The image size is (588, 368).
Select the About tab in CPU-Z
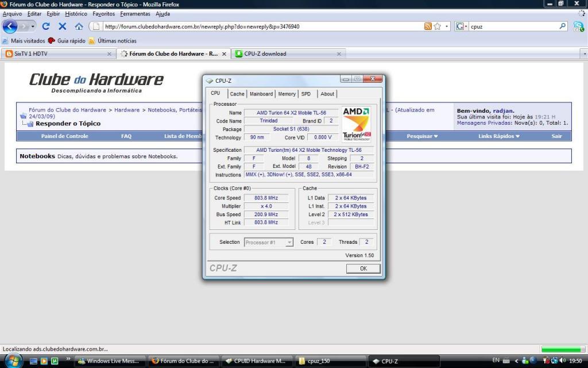(x=327, y=94)
